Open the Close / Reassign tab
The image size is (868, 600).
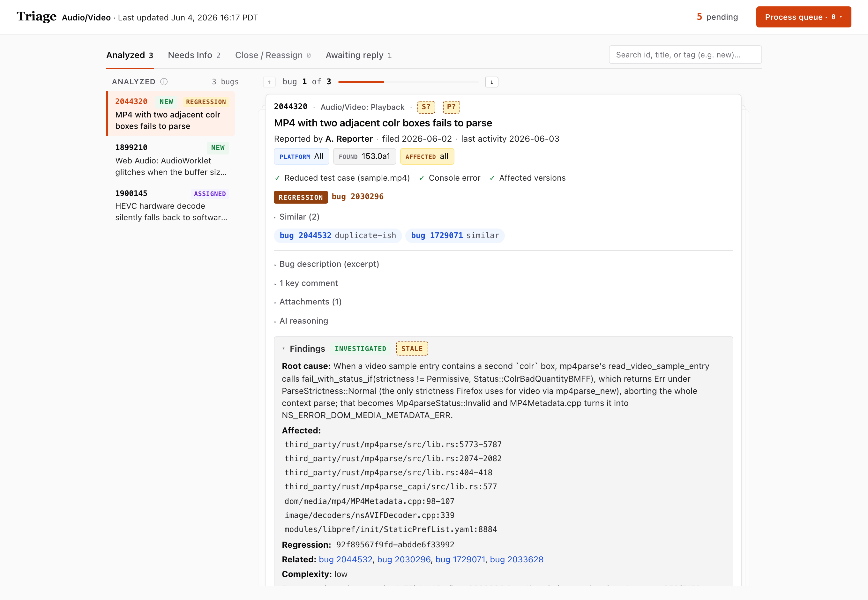[x=273, y=55]
